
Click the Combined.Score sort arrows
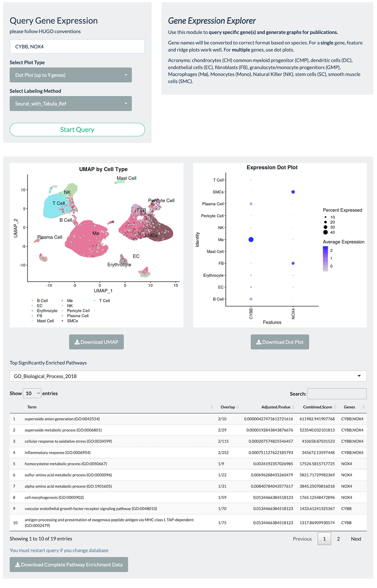(x=335, y=407)
